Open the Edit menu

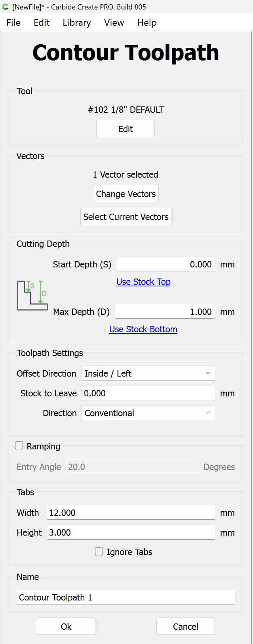tap(42, 23)
